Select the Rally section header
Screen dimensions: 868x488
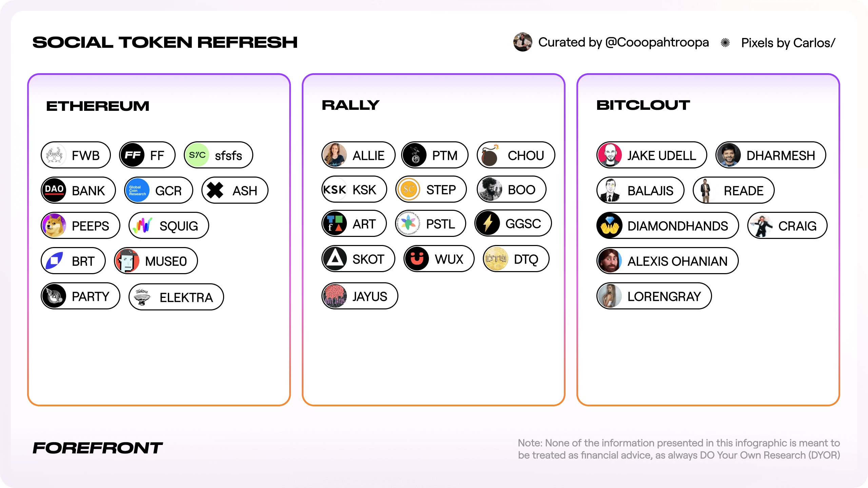352,105
